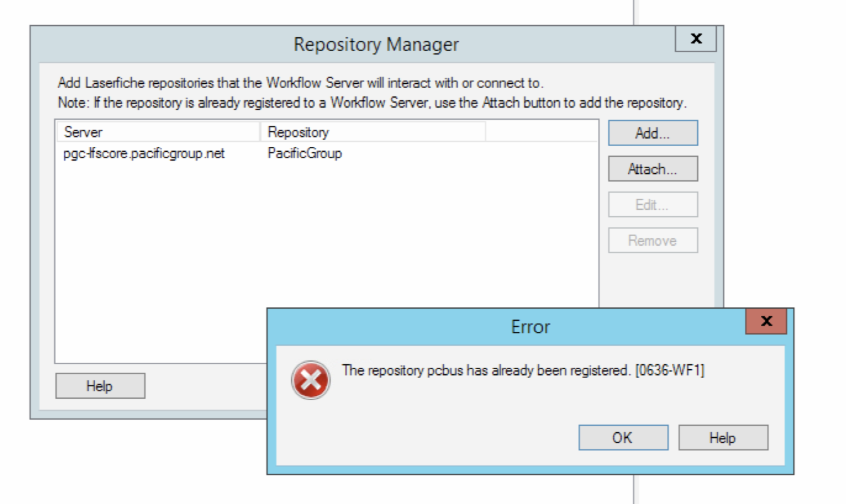Close the Error dialog with X
846x504 pixels.
(766, 321)
